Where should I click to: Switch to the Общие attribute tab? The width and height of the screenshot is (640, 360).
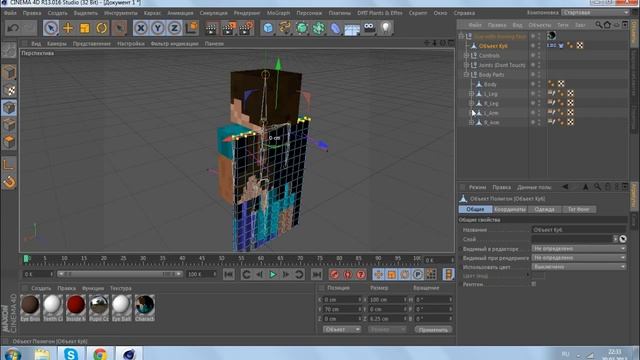[475, 209]
